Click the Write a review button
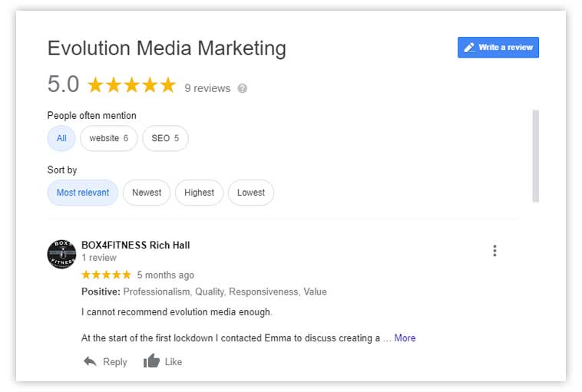This screenshot has height=392, width=582. coord(498,47)
